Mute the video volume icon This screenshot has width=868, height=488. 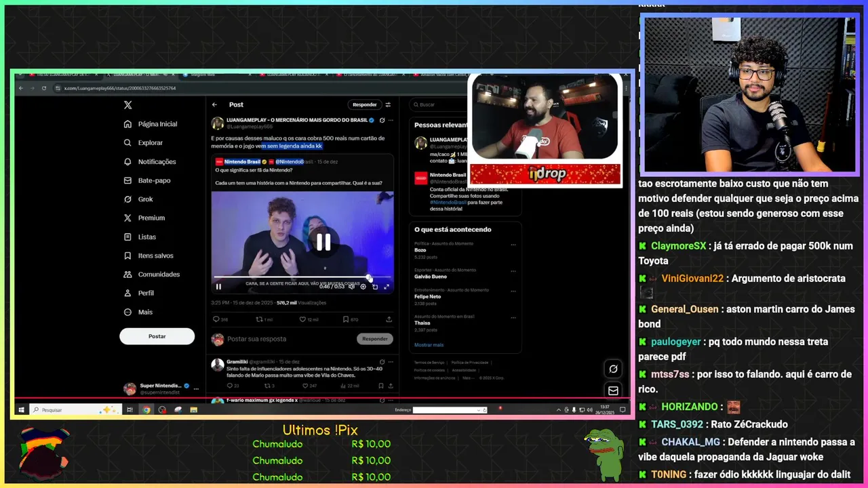click(x=351, y=287)
